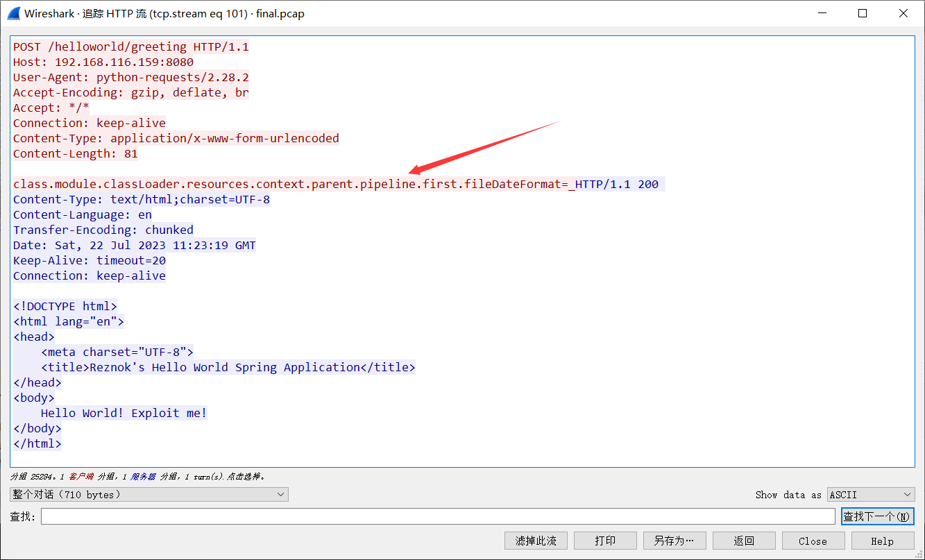The height and width of the screenshot is (560, 925).
Task: Click the Back (返回) button
Action: point(744,541)
